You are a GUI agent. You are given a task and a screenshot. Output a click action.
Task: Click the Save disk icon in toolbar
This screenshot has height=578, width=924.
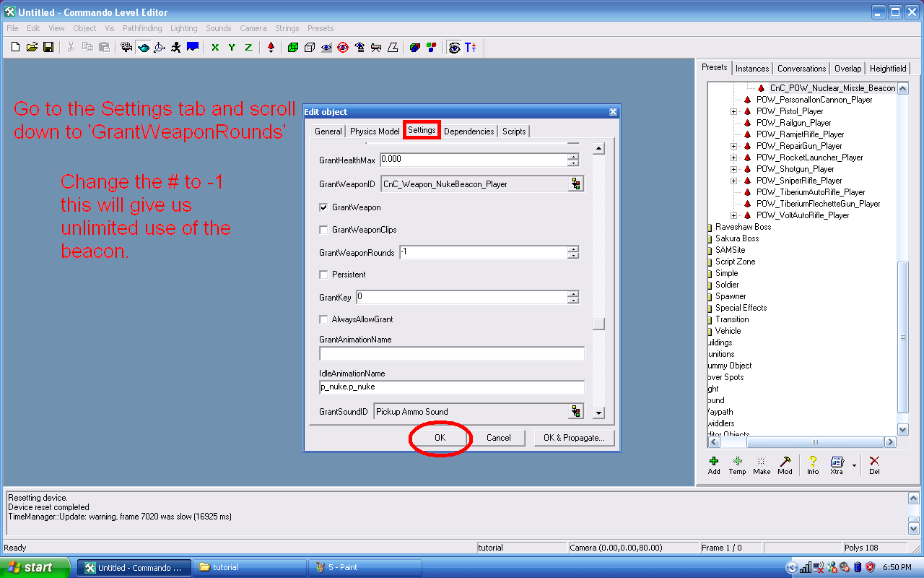[x=48, y=47]
